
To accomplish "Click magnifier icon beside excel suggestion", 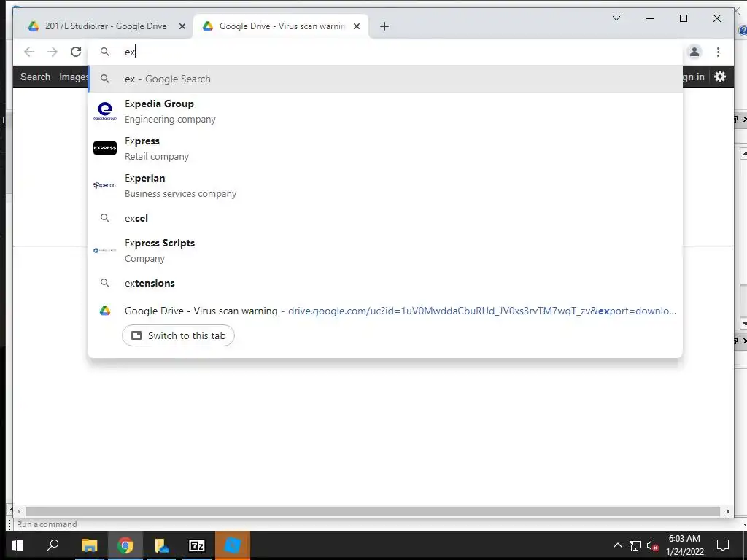I will 105,218.
